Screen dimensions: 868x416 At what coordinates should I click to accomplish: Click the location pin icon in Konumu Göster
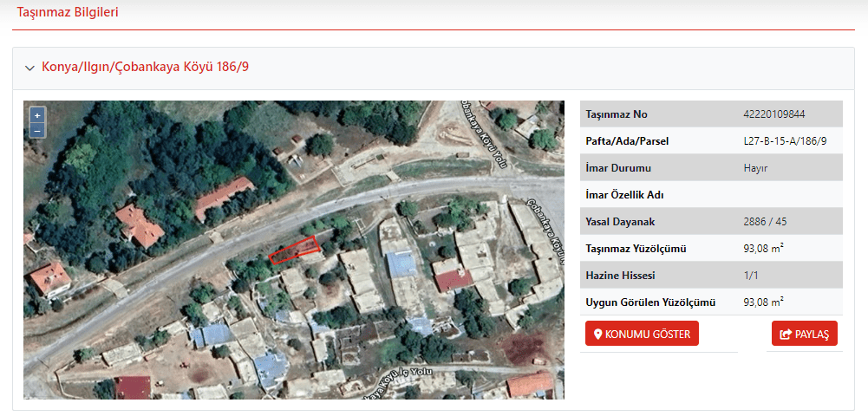(x=597, y=334)
